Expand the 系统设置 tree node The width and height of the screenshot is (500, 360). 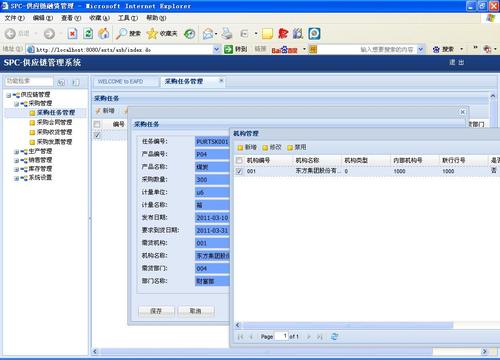click(16, 178)
